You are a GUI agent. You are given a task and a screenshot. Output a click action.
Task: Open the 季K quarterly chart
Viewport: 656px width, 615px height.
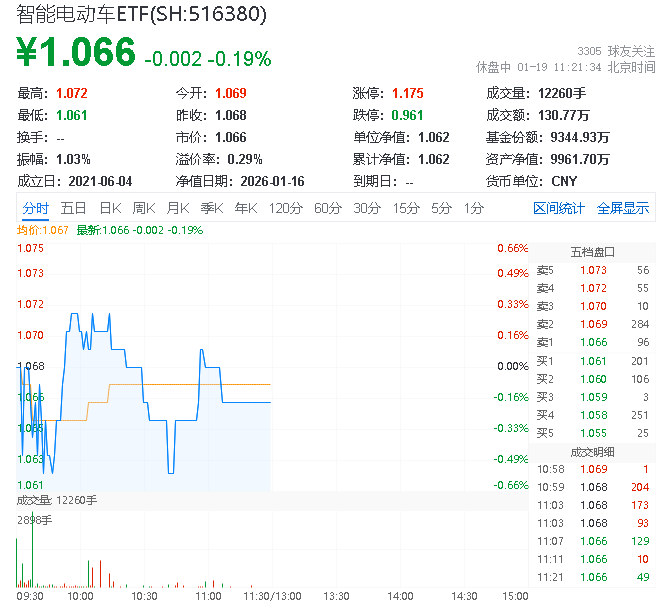(x=211, y=208)
